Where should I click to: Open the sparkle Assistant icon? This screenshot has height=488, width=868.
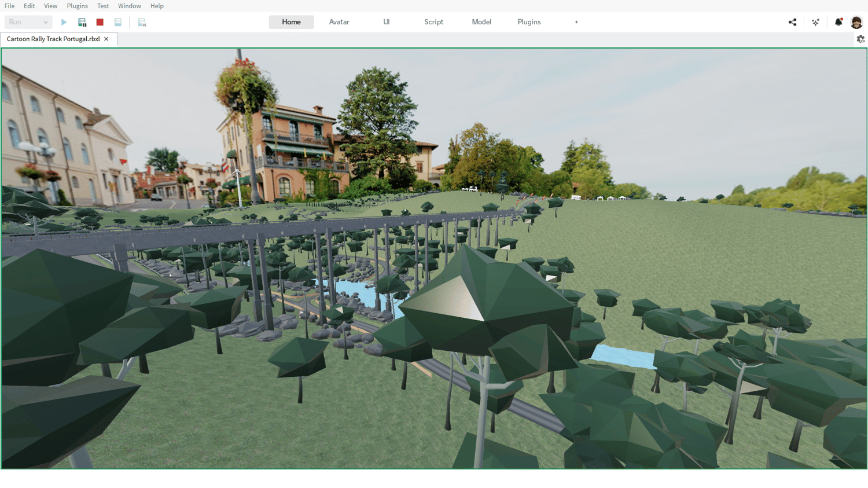pyautogui.click(x=815, y=22)
